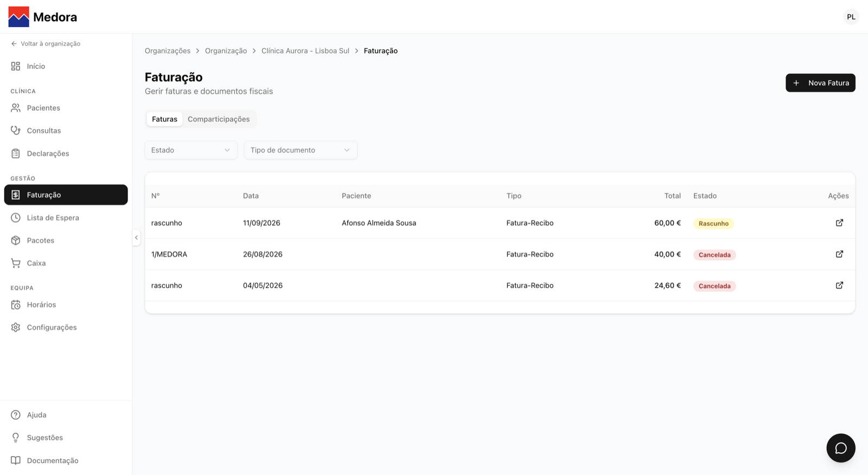Open the Organizações breadcrumb link
Viewport: 868px width, 475px height.
168,50
